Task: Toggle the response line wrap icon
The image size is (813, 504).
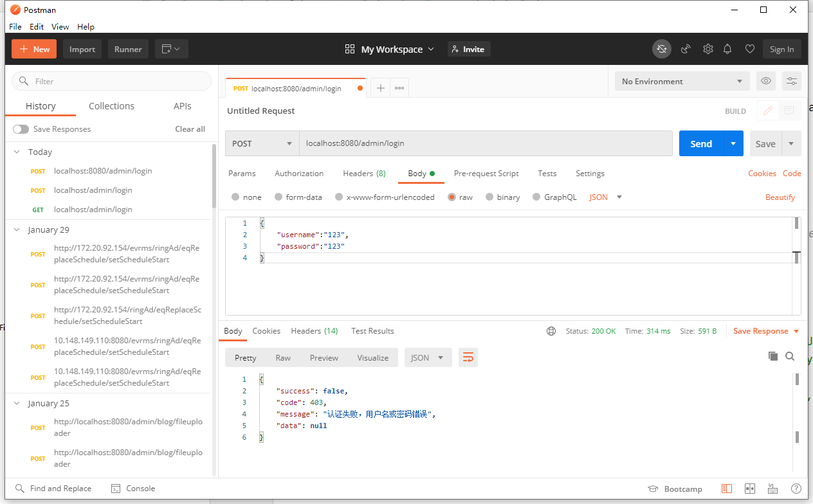Action: click(468, 357)
